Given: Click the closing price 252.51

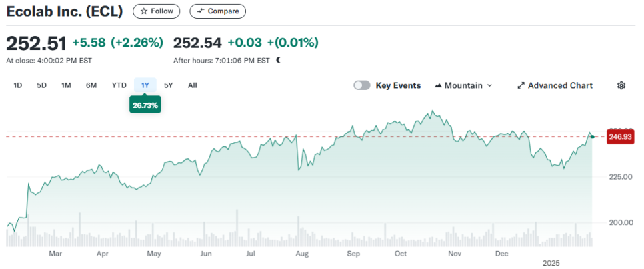Looking at the screenshot, I should pos(36,43).
